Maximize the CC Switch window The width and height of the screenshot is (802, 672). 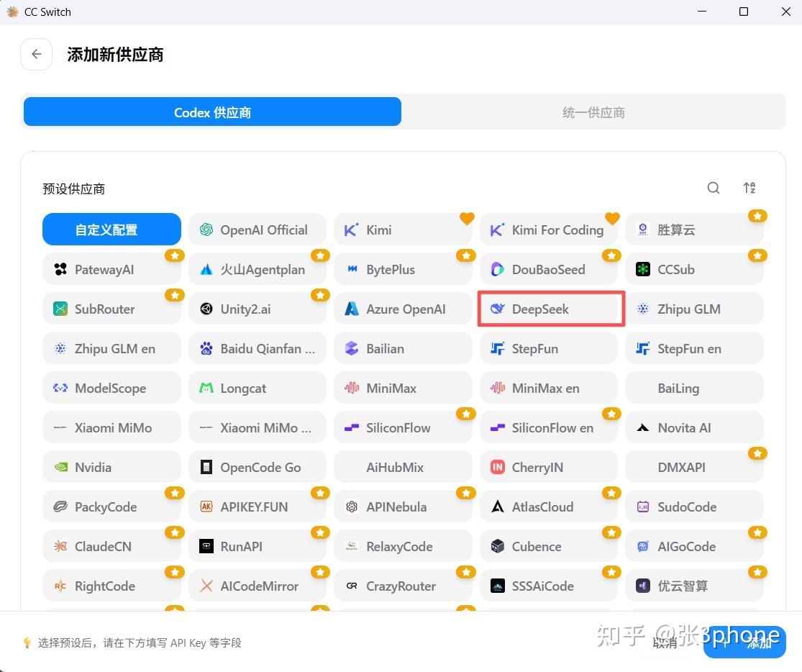[744, 12]
